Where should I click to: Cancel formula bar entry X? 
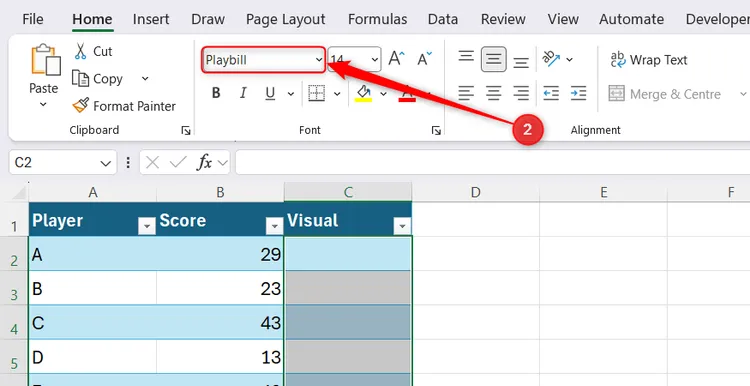click(x=152, y=163)
